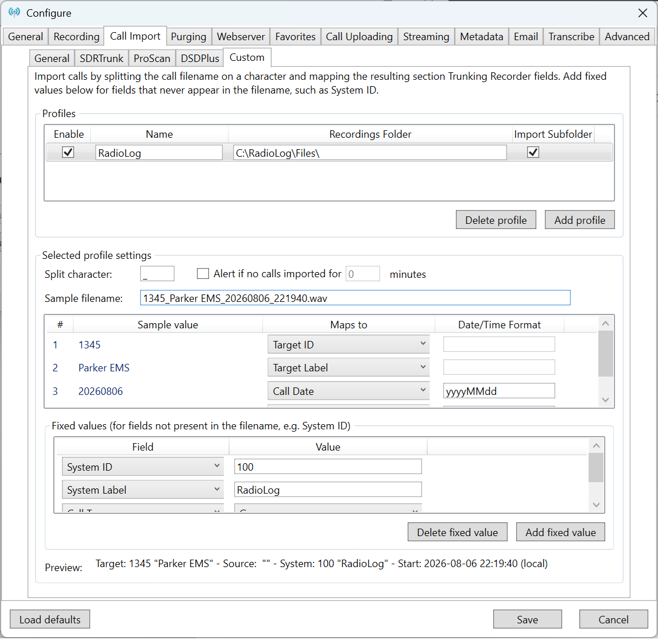Click the fixed values scroll-up arrow

click(x=596, y=445)
